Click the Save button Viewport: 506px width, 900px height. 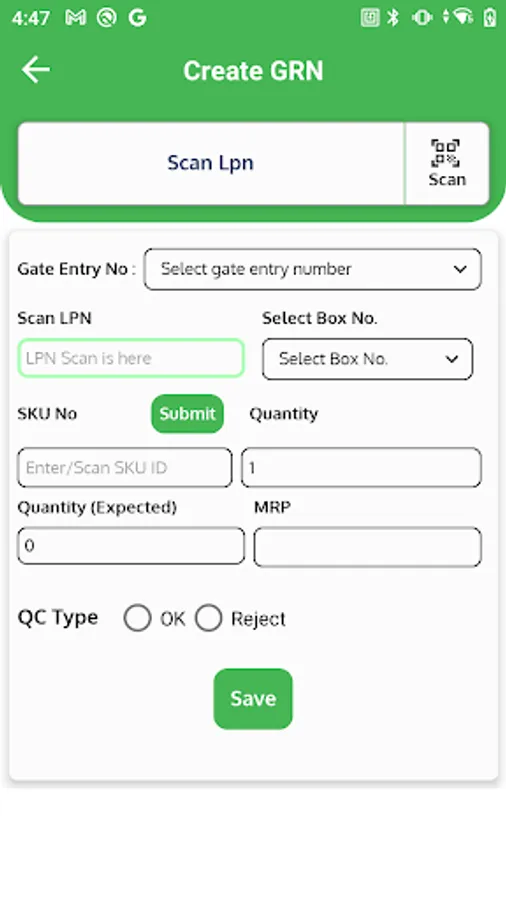coord(253,699)
